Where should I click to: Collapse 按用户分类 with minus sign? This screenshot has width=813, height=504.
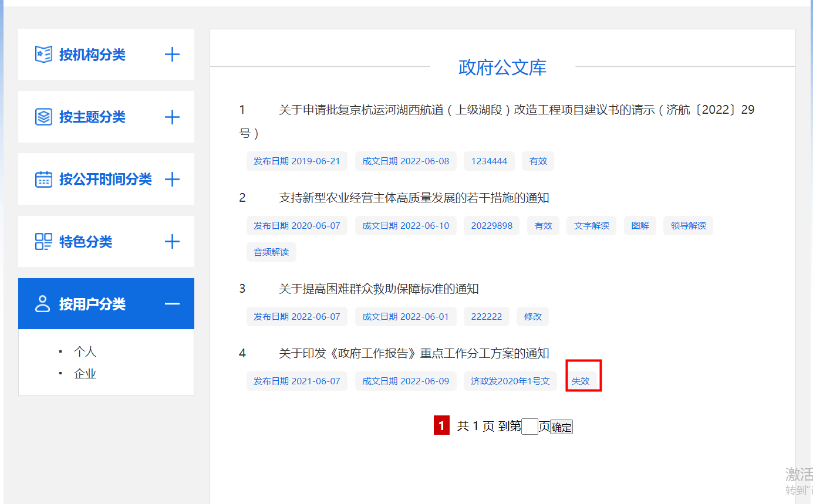click(x=172, y=304)
